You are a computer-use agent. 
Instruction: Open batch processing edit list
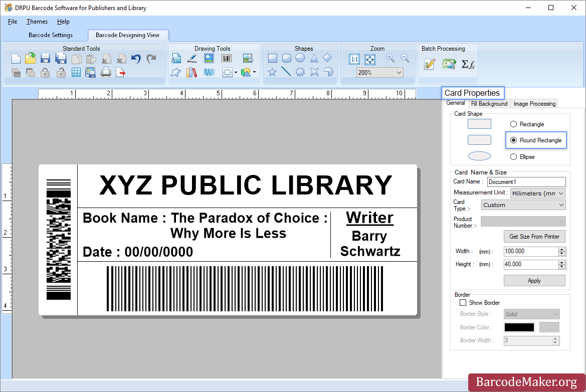coord(430,64)
